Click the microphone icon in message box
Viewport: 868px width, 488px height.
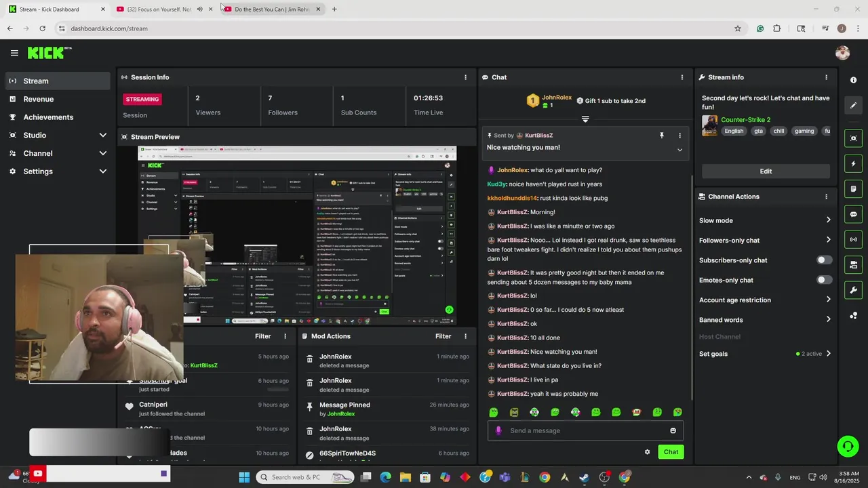pos(498,430)
